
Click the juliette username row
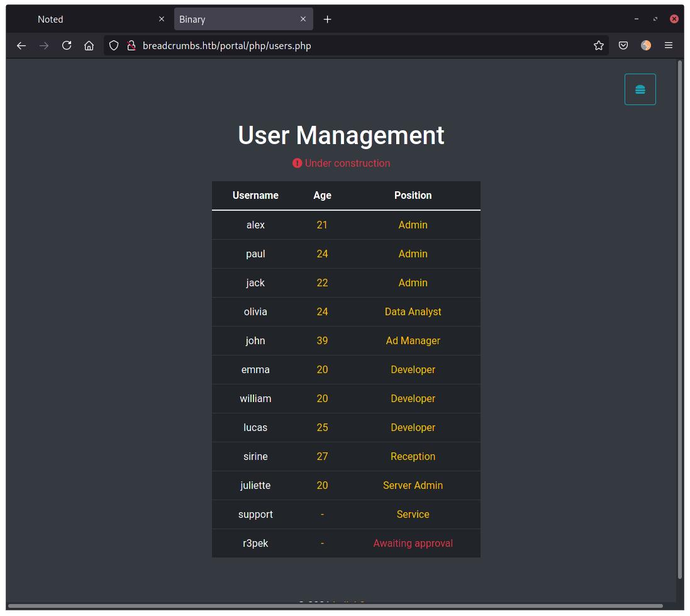click(255, 485)
